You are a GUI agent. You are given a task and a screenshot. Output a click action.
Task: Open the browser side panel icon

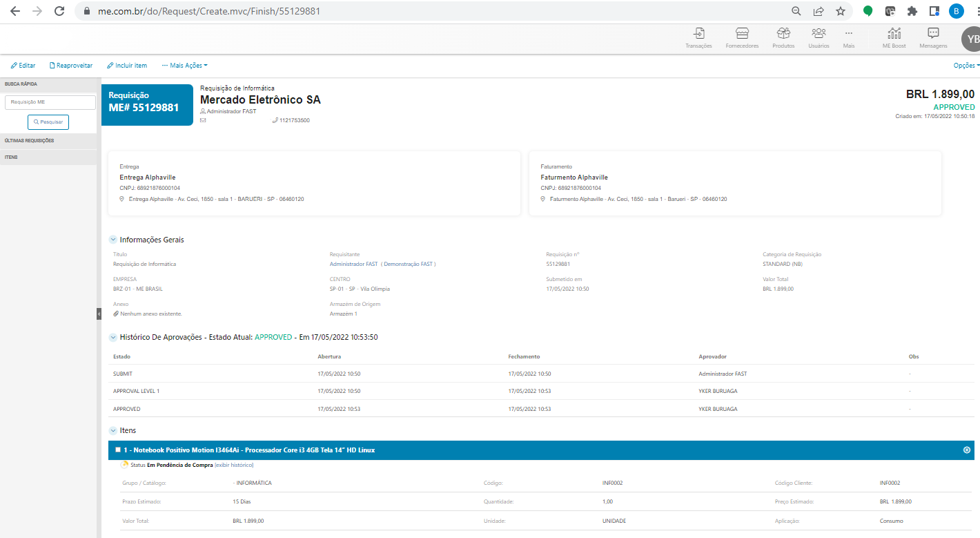pos(934,11)
